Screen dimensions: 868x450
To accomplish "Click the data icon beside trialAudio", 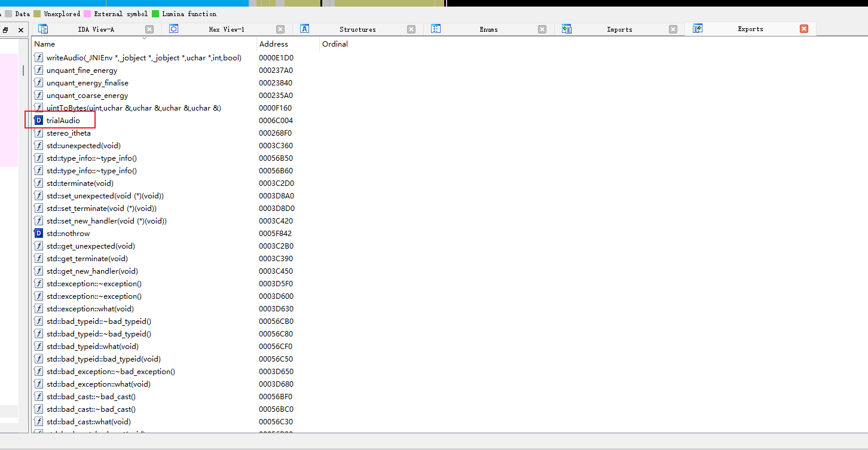I will tap(39, 121).
